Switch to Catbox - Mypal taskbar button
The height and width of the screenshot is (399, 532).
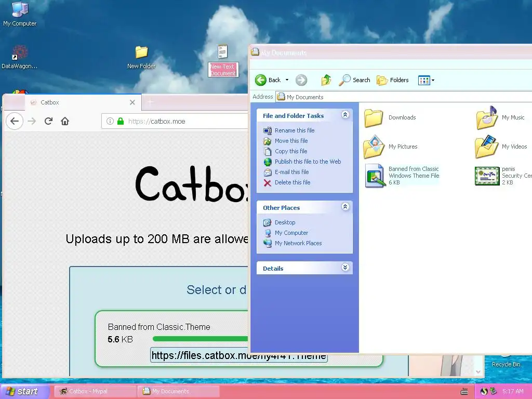95,391
